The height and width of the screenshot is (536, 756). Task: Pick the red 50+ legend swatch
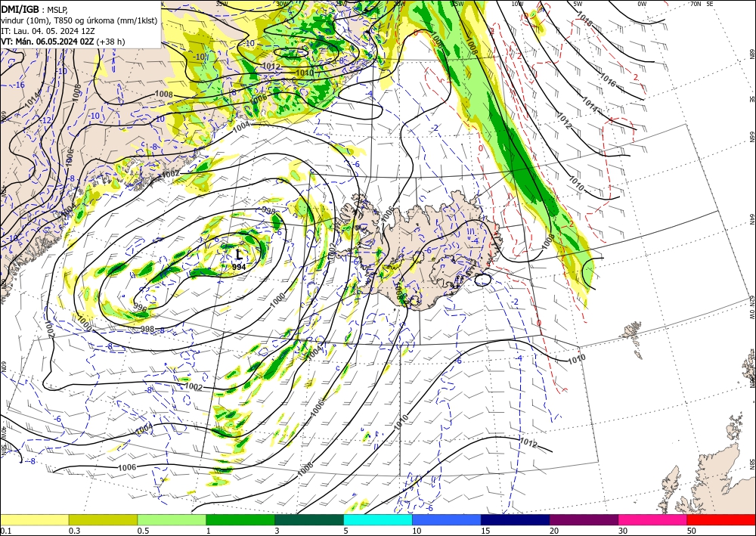721,519
